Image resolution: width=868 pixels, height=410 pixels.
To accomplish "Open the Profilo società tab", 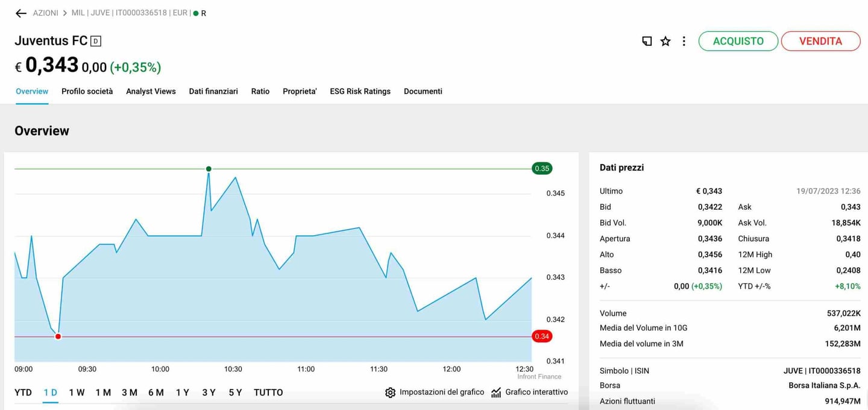I will click(87, 92).
